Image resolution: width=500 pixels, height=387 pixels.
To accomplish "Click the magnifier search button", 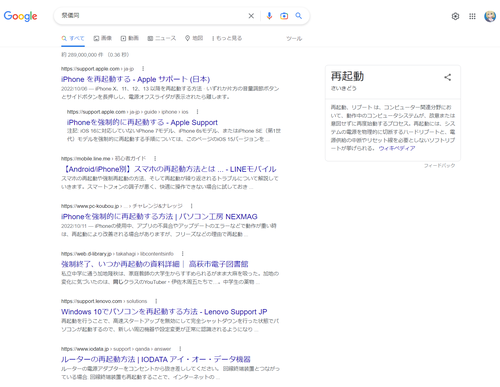I will pos(299,16).
